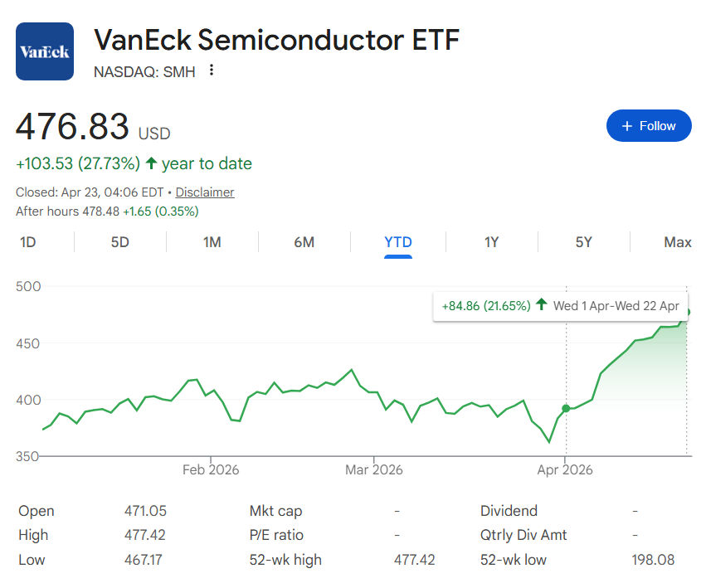This screenshot has width=706, height=588.
Task: Open the Max historical chart view
Action: tap(677, 242)
